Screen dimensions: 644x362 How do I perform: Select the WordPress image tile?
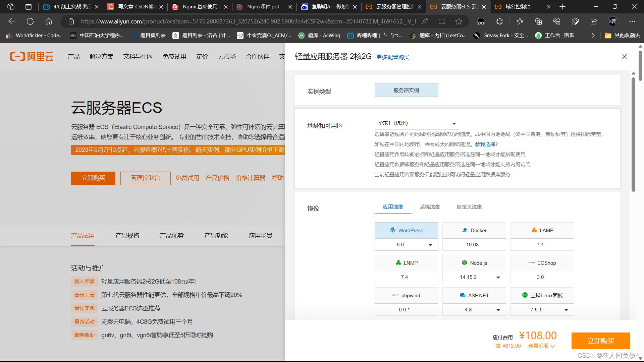406,230
